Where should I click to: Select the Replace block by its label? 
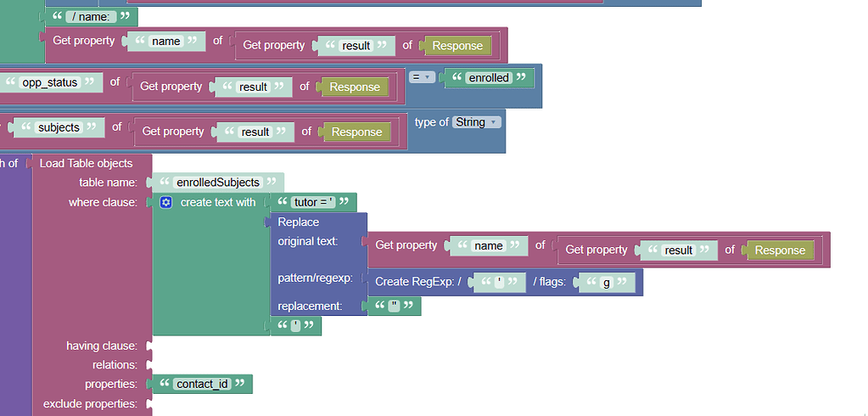(299, 222)
